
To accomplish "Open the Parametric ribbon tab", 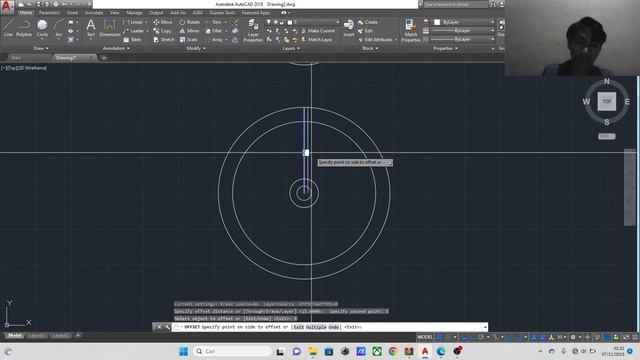I will [50, 13].
